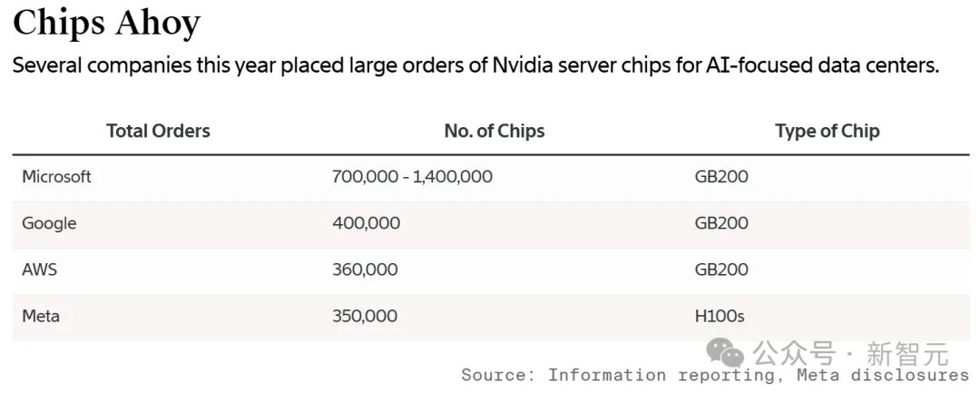The image size is (980, 393).
Task: Click the subtitle about Nvidia server chips
Action: tap(475, 66)
